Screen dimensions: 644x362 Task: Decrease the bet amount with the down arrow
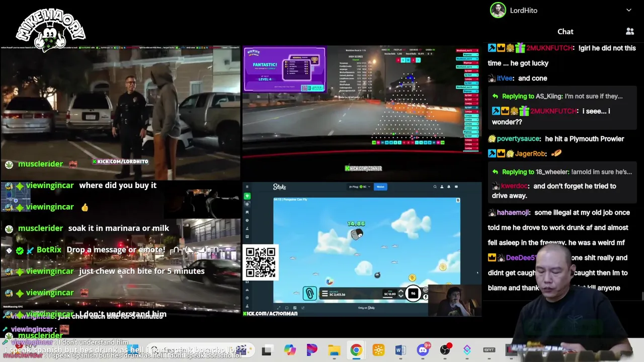(401, 296)
